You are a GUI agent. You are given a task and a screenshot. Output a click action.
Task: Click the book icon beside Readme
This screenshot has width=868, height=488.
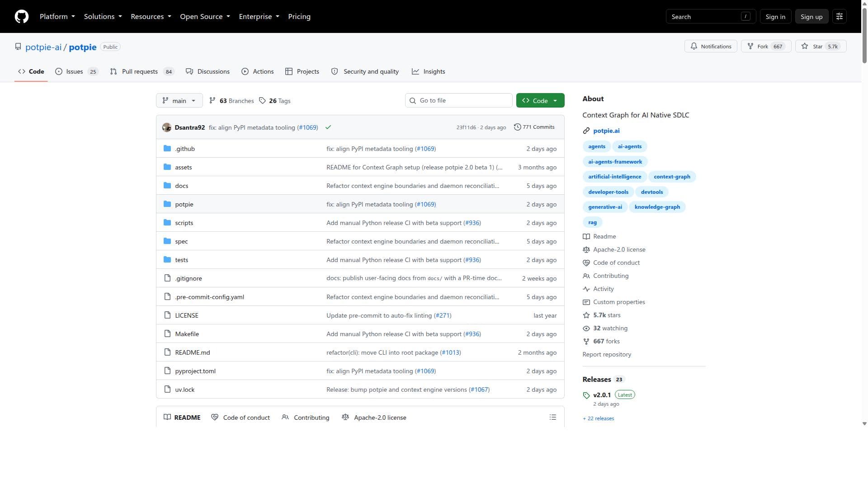coord(586,237)
